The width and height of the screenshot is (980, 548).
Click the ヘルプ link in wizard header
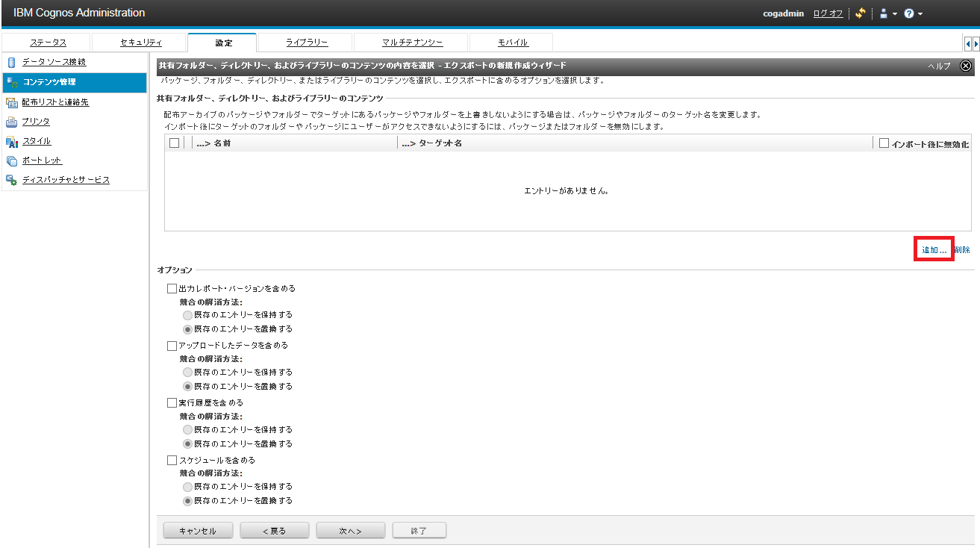point(939,66)
